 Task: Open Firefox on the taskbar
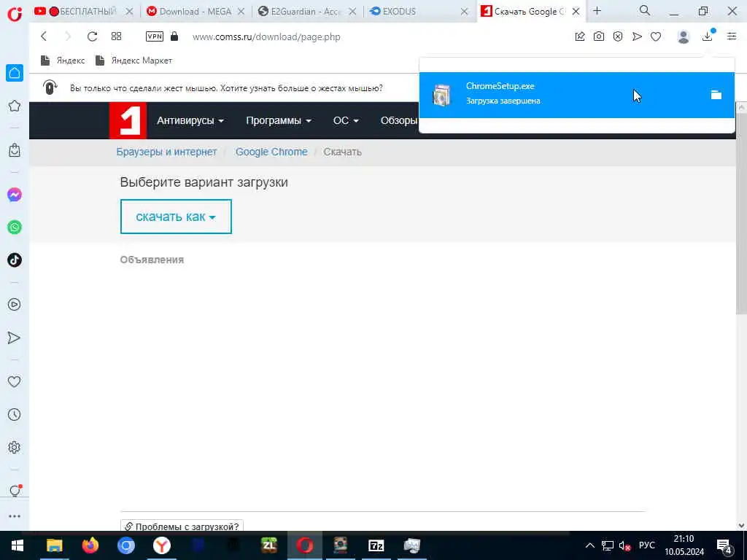click(90, 545)
